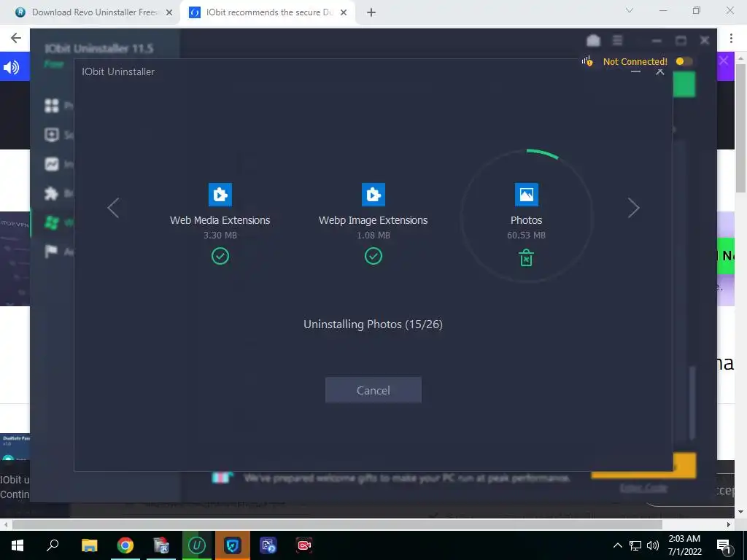Cancel the Photos uninstall in progress
Image resolution: width=747 pixels, height=560 pixels.
(x=373, y=390)
